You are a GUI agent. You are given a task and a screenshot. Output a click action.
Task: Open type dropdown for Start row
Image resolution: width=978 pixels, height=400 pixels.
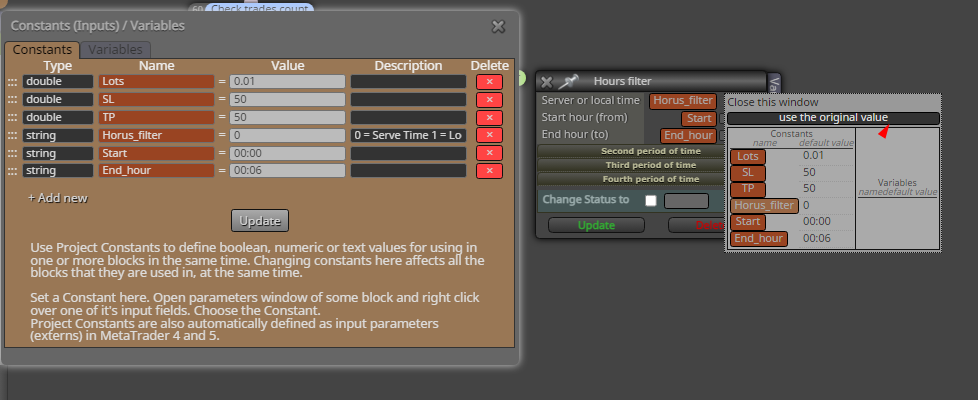(57, 154)
